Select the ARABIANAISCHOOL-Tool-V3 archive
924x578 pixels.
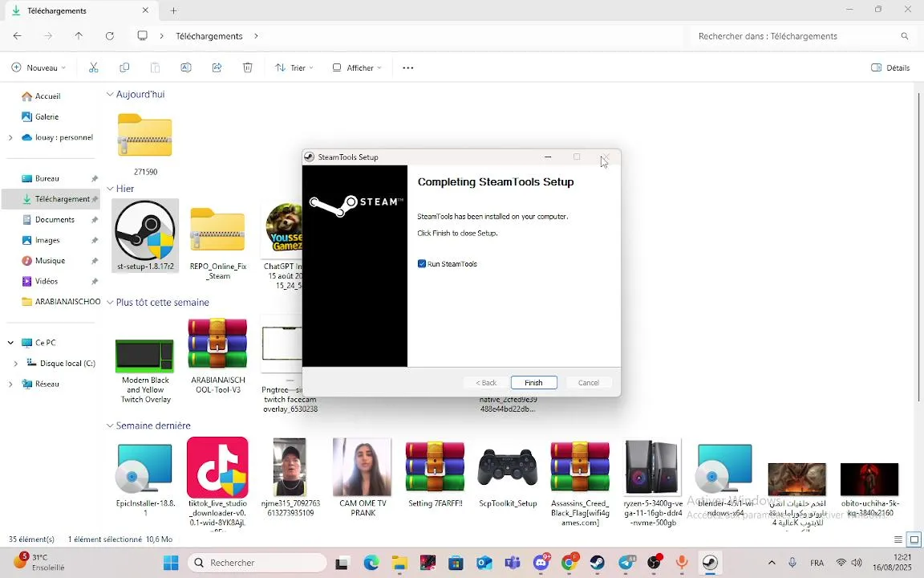point(218,356)
